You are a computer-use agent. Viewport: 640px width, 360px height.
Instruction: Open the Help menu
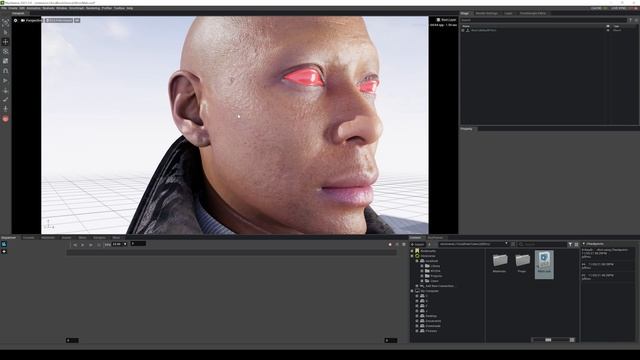point(130,8)
